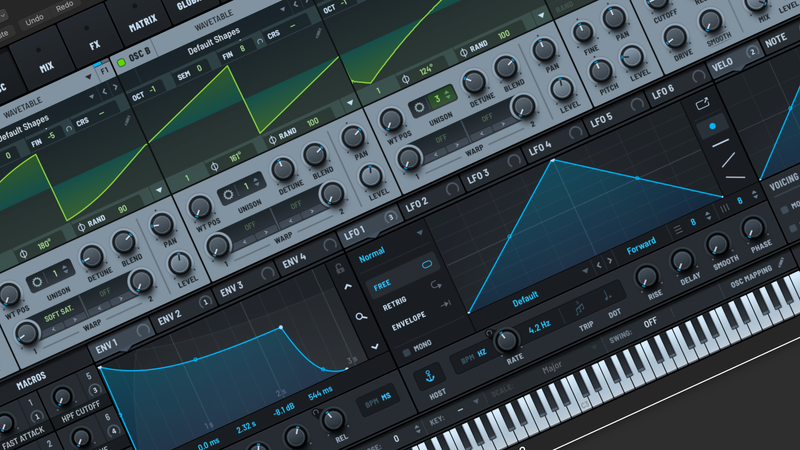The image size is (800, 450).
Task: Select the ENV 3 tab
Action: click(232, 289)
